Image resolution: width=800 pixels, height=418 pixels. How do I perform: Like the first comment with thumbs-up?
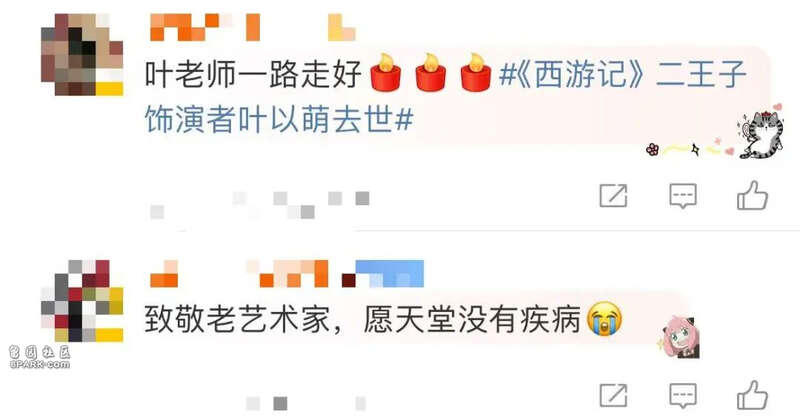pyautogui.click(x=752, y=195)
